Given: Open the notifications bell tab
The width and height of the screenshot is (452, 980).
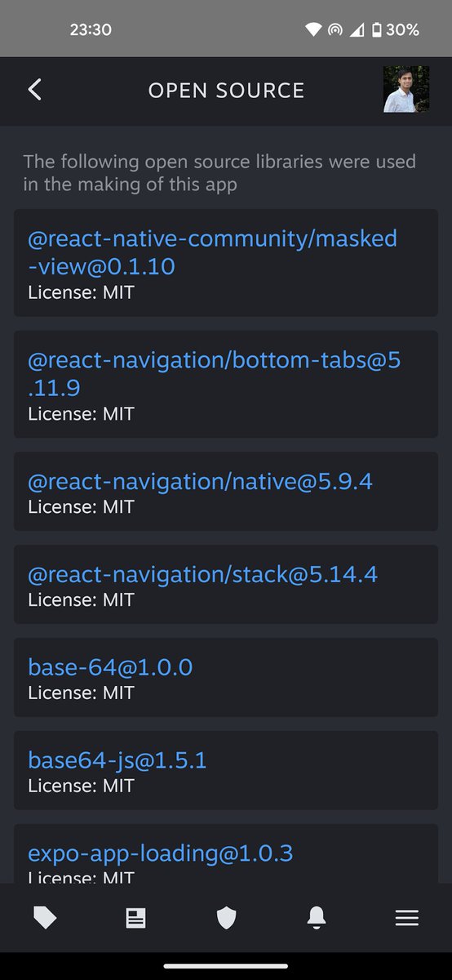Looking at the screenshot, I should pyautogui.click(x=317, y=919).
